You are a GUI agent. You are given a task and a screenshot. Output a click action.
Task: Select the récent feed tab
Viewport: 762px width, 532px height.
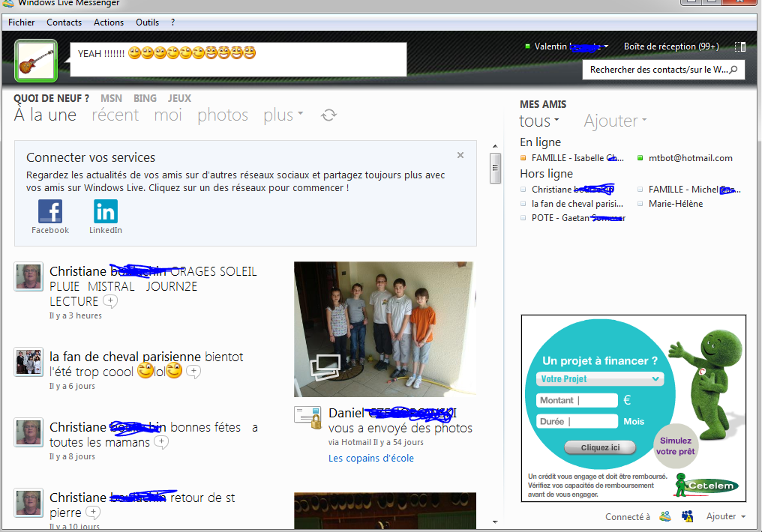pyautogui.click(x=115, y=115)
